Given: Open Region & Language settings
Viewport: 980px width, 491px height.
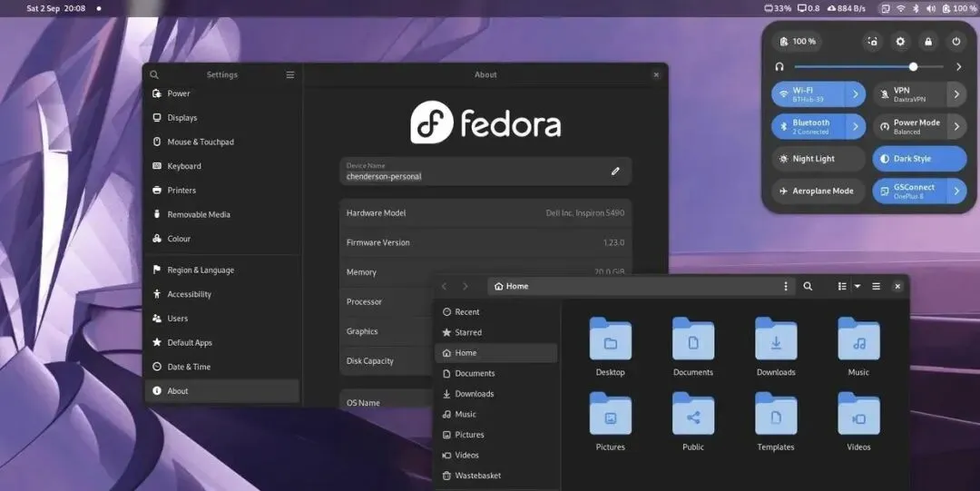Looking at the screenshot, I should tap(222, 270).
